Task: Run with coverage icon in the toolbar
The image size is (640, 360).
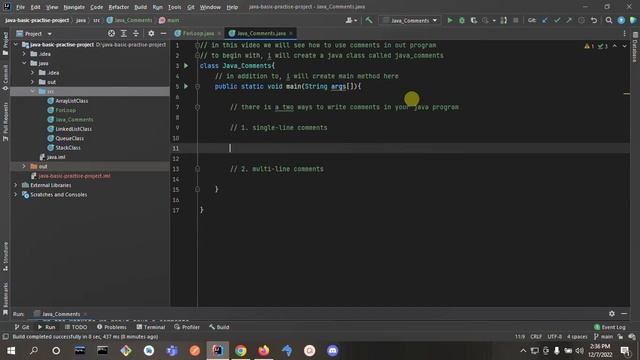Action: pyautogui.click(x=473, y=20)
